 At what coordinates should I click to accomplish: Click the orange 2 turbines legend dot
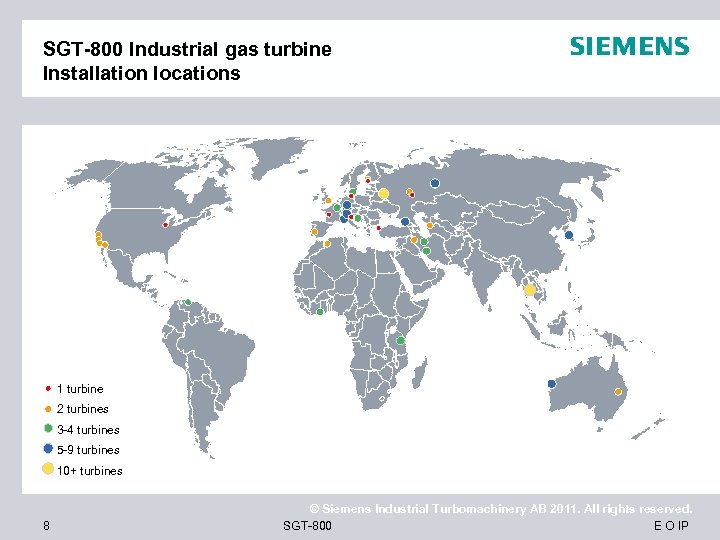(x=48, y=409)
